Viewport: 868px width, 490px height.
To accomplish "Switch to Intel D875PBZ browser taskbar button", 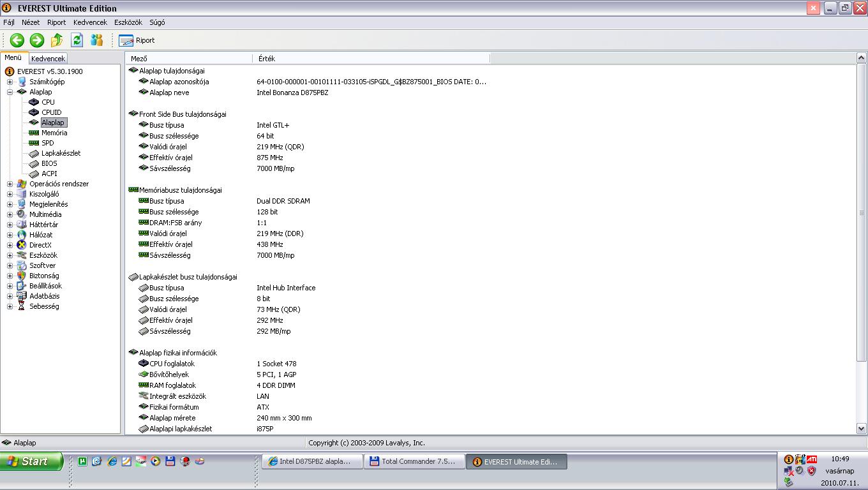I will 312,461.
